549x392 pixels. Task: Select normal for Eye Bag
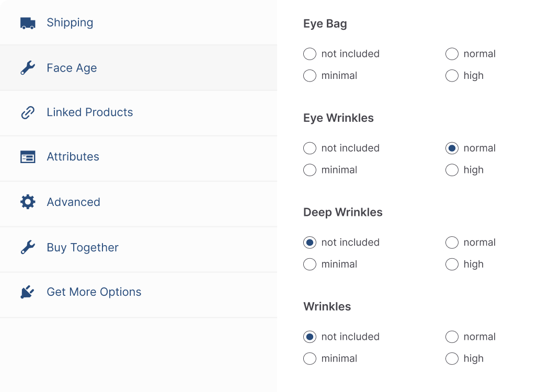[x=452, y=54]
